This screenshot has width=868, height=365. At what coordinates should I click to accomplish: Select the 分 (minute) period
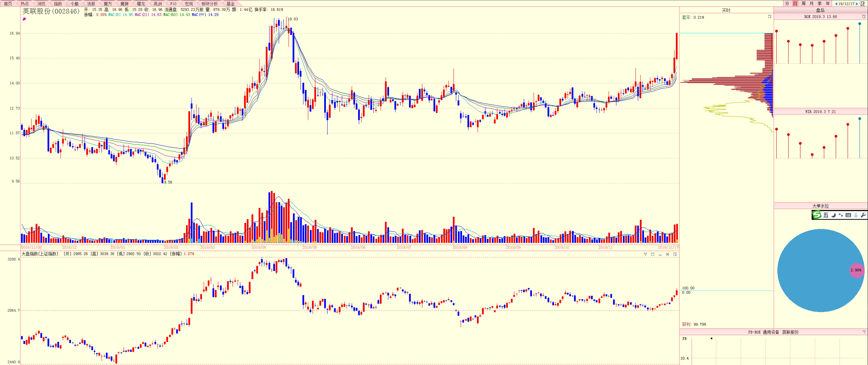pos(787,4)
